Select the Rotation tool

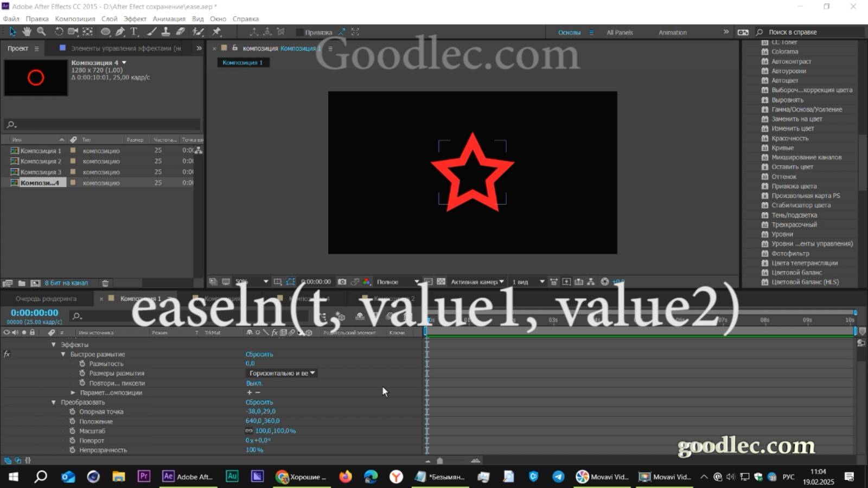[x=58, y=31]
